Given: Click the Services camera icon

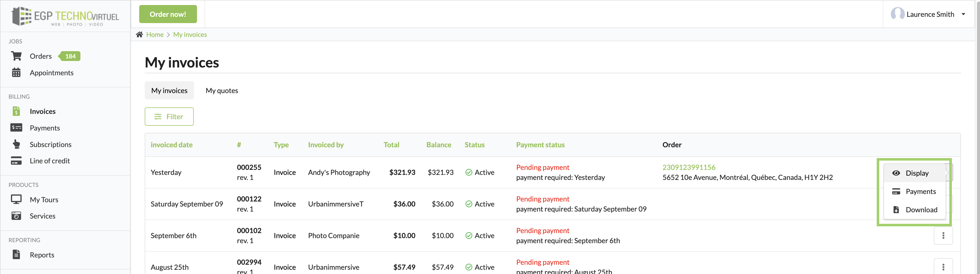Looking at the screenshot, I should (16, 216).
